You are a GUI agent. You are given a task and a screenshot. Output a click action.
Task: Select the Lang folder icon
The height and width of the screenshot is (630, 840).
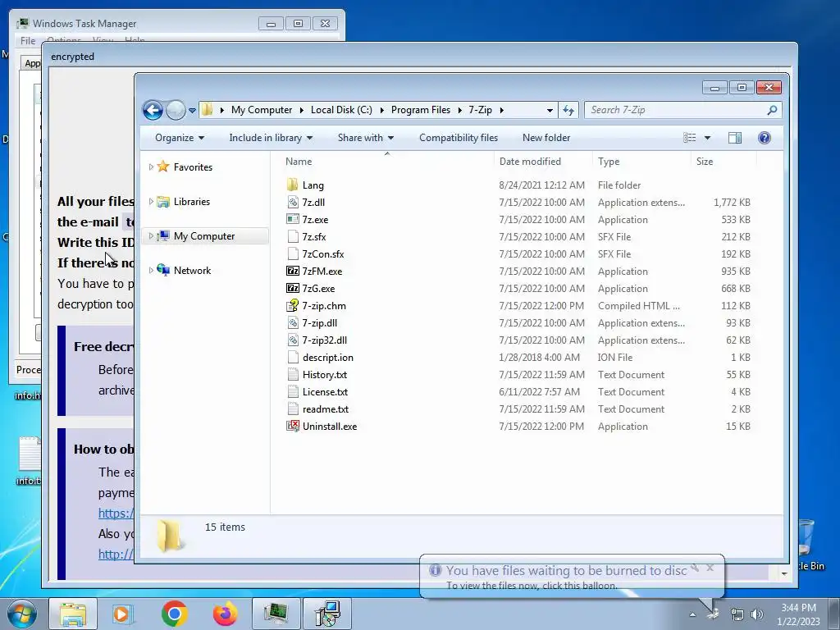pos(293,185)
